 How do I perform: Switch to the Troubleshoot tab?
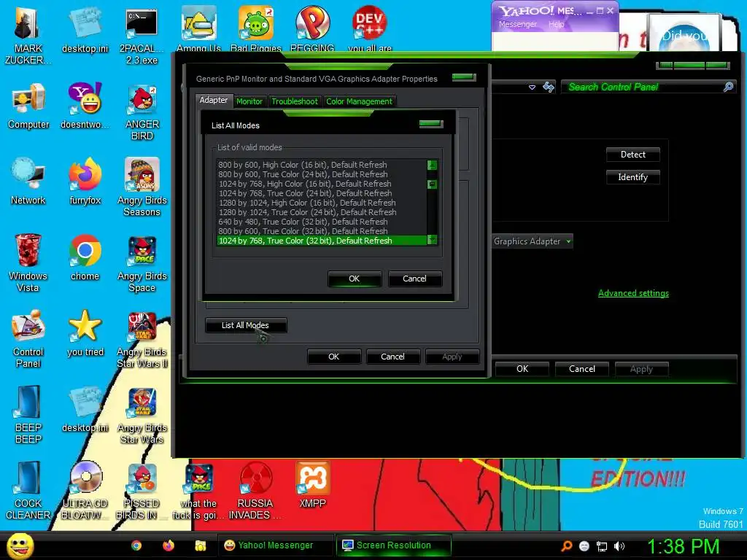point(295,101)
